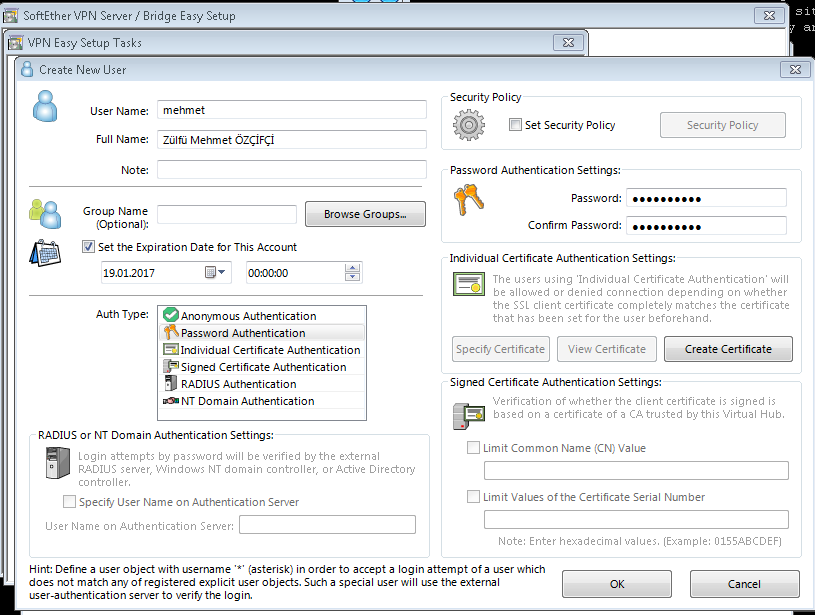The image size is (815, 615).
Task: Click the expiration date 19.01.2017 text
Action: pos(129,273)
